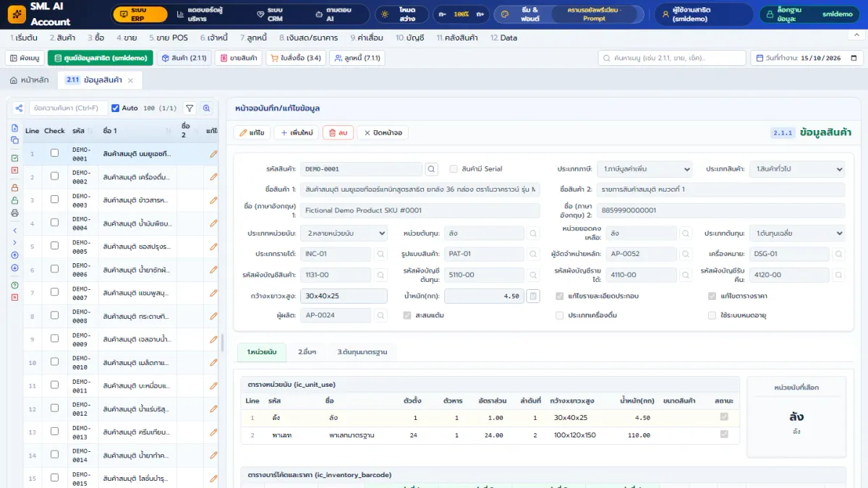Click lookup icon beside DSG-01 field
This screenshot has width=868, height=488.
click(x=838, y=254)
